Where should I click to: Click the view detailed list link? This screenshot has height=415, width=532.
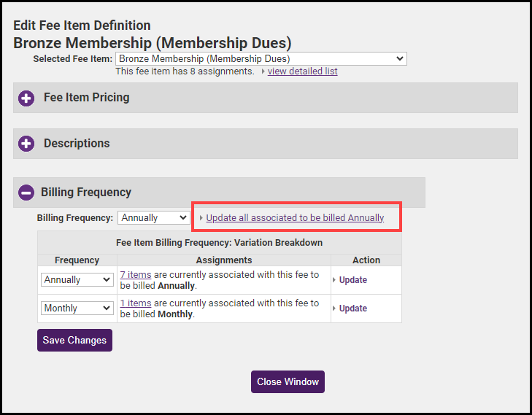[302, 71]
